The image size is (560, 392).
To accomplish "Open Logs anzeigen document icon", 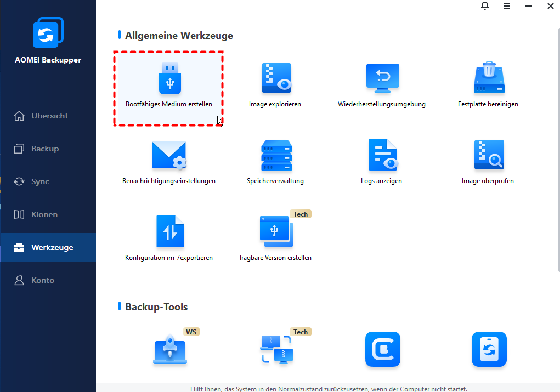I will (x=383, y=155).
